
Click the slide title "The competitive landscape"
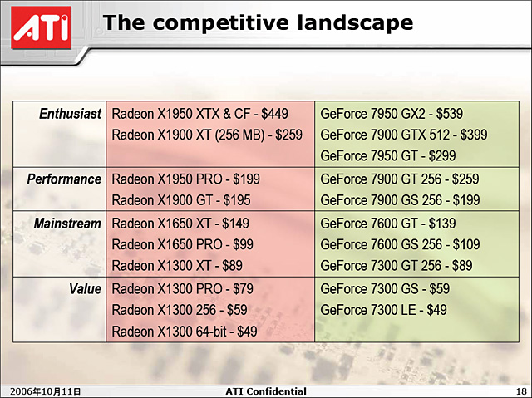259,22
